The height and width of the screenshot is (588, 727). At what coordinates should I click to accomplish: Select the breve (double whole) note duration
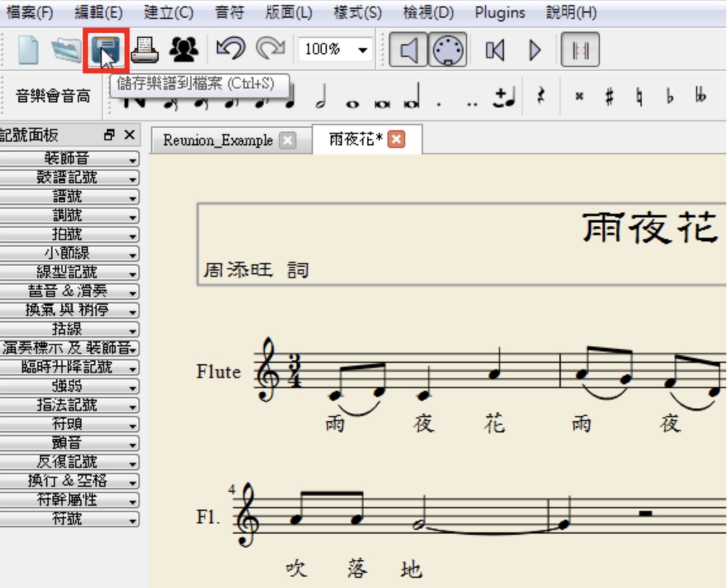click(382, 104)
